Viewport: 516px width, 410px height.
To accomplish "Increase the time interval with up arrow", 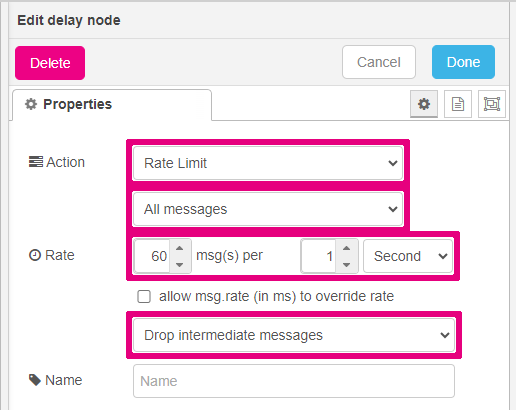I will click(x=347, y=248).
